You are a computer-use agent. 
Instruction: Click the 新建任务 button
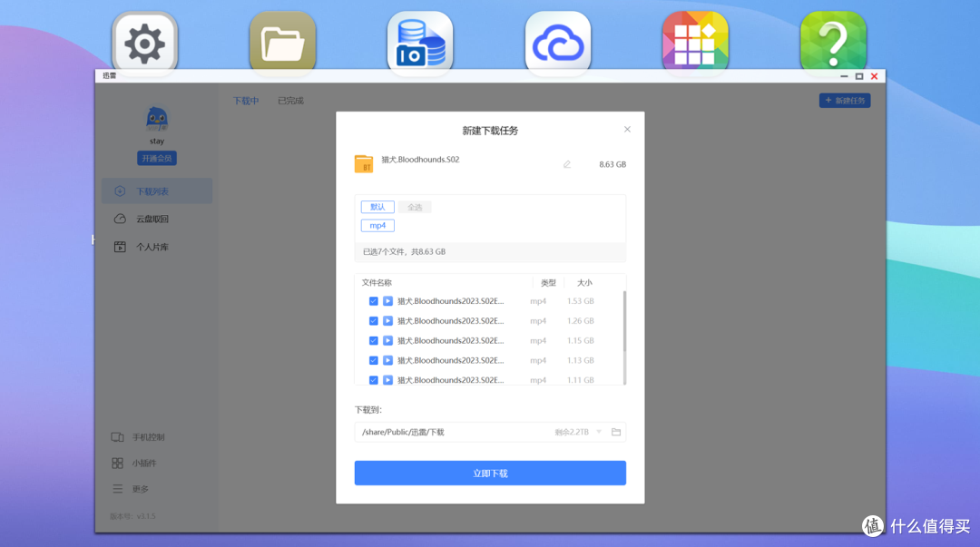845,101
